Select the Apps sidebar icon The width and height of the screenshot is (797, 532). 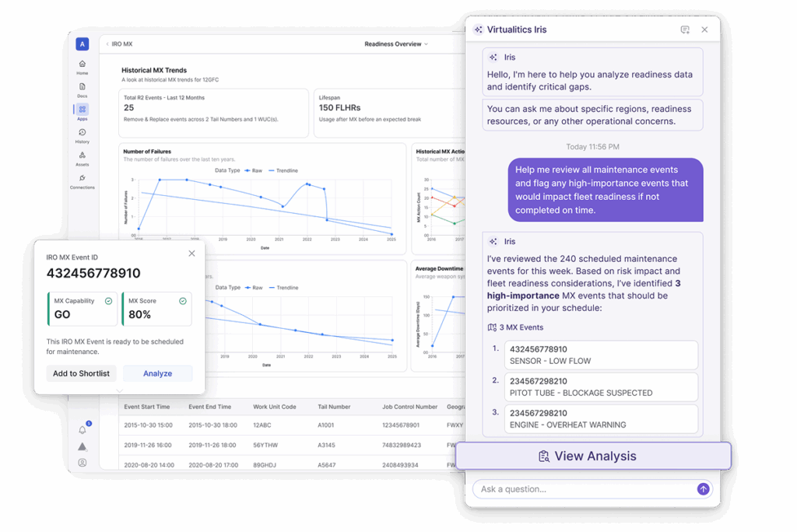coord(83,110)
